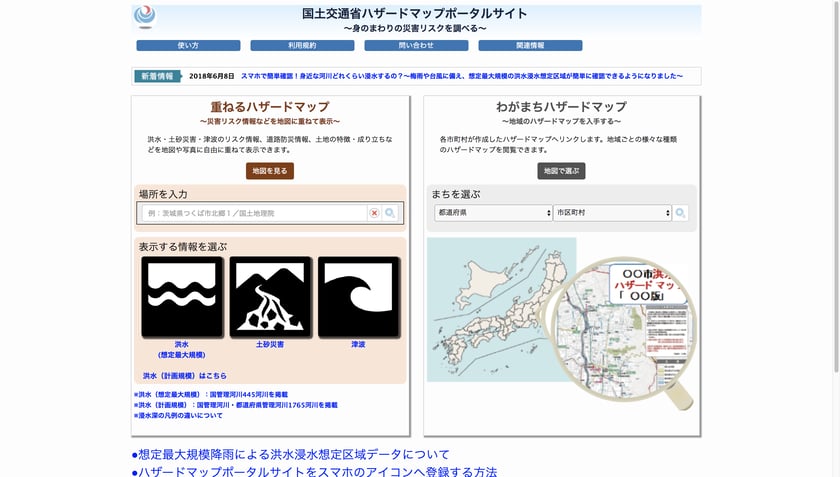Click the 地図で選ぶ button
Viewport: 840px width, 477px height.
[x=561, y=171]
